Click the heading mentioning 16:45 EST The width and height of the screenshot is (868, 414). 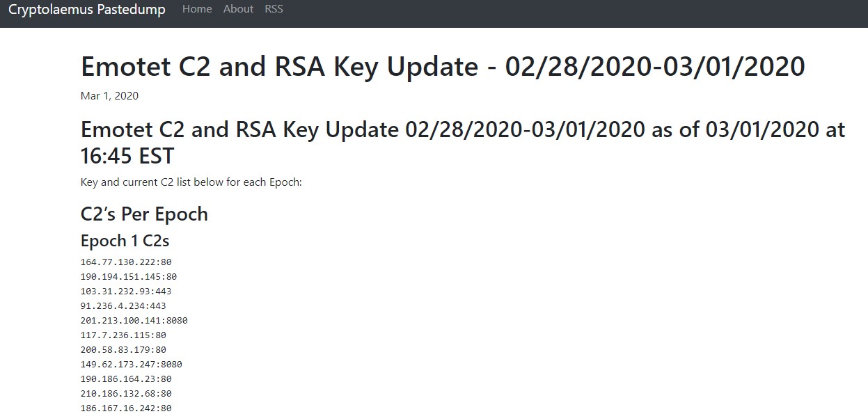[462, 142]
